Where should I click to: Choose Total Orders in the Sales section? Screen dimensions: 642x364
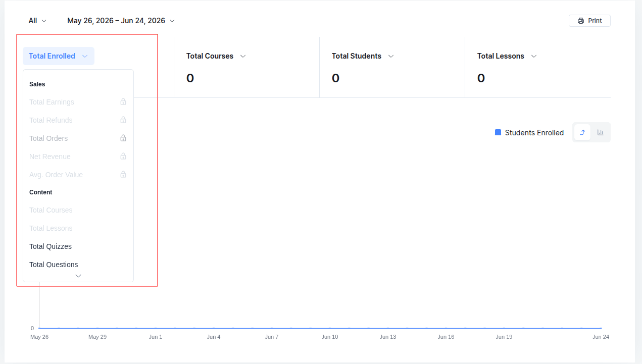78,138
